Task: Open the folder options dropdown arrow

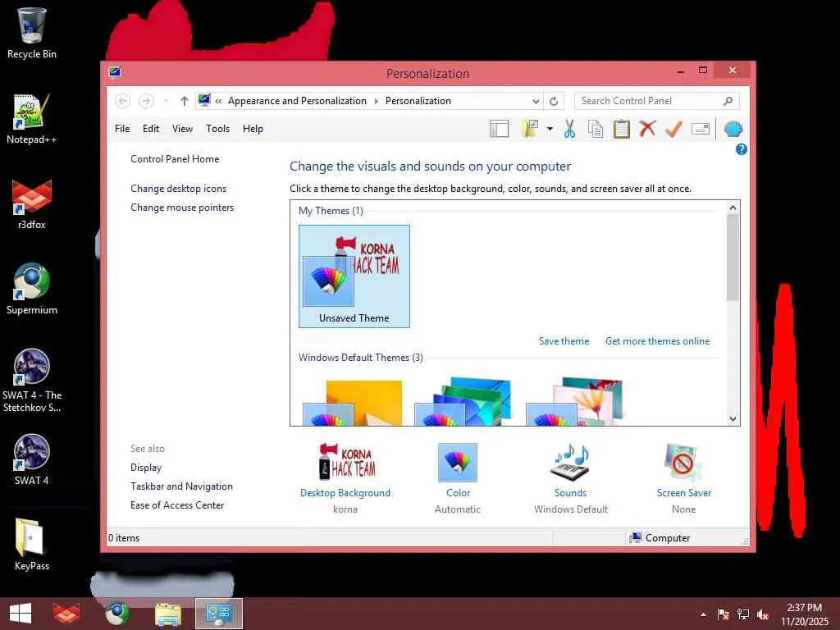Action: (x=550, y=129)
